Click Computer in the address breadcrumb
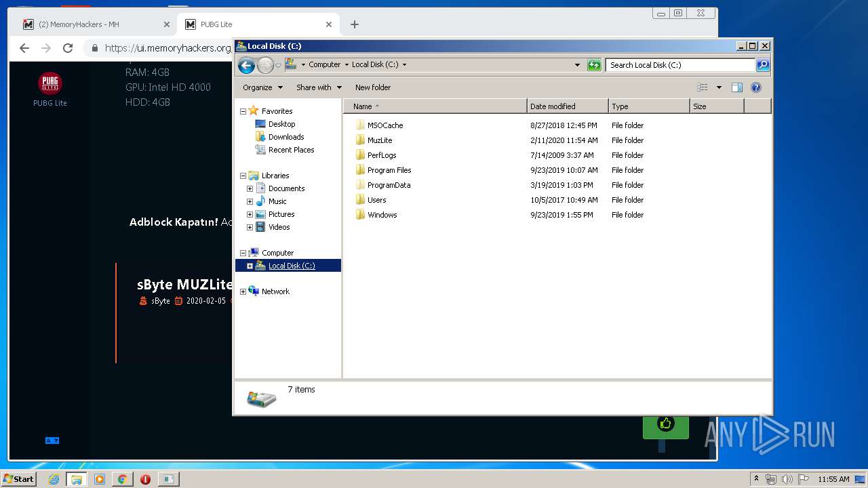The image size is (868, 488). [324, 65]
